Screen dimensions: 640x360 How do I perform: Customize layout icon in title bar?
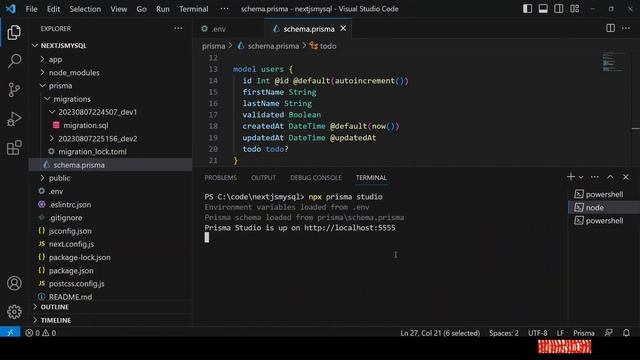[x=574, y=9]
